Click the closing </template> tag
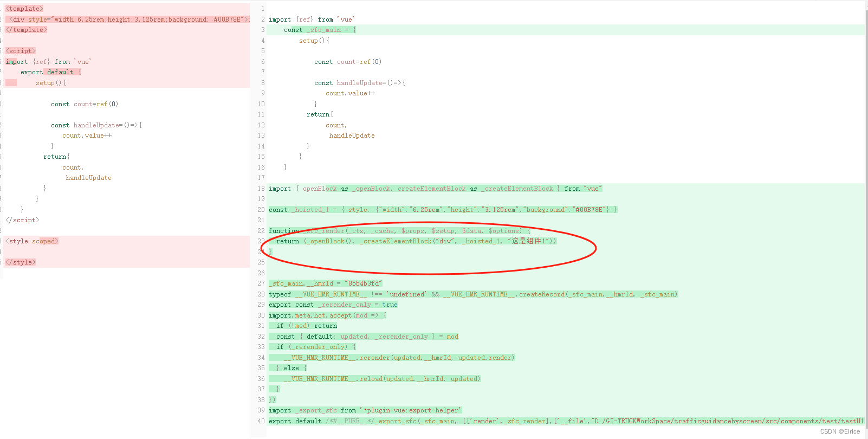868x439 pixels. 26,30
